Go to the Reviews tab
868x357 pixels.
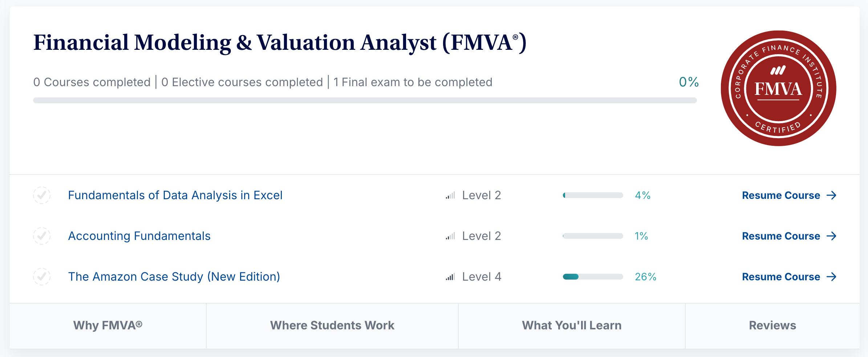coord(772,325)
